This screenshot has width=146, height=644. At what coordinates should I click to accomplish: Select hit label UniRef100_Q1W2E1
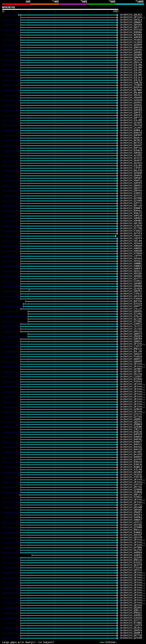click(x=131, y=555)
